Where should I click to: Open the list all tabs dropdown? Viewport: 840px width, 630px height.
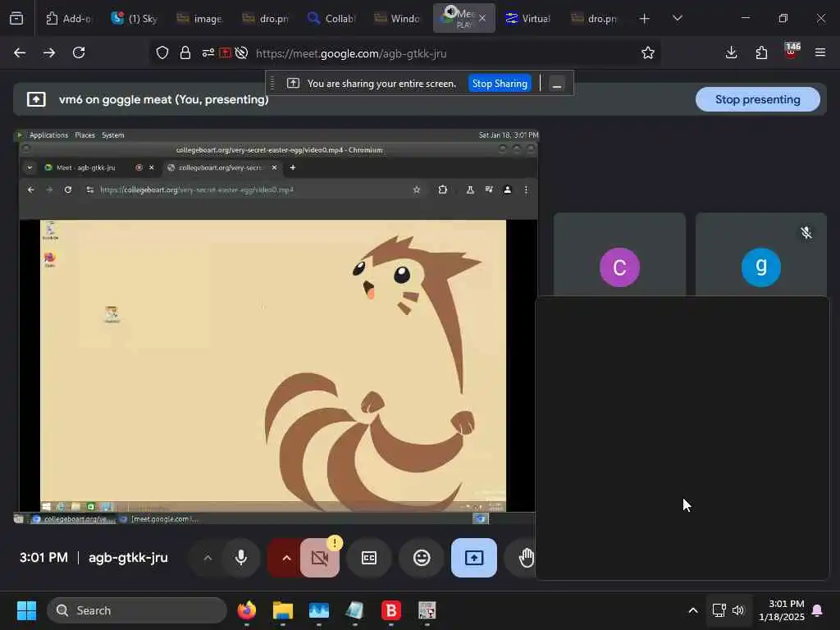(677, 18)
